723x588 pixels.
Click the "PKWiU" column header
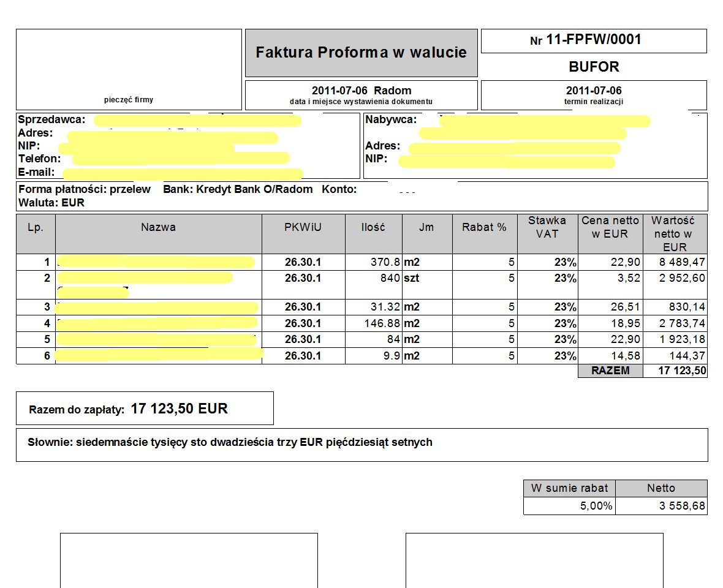303,227
